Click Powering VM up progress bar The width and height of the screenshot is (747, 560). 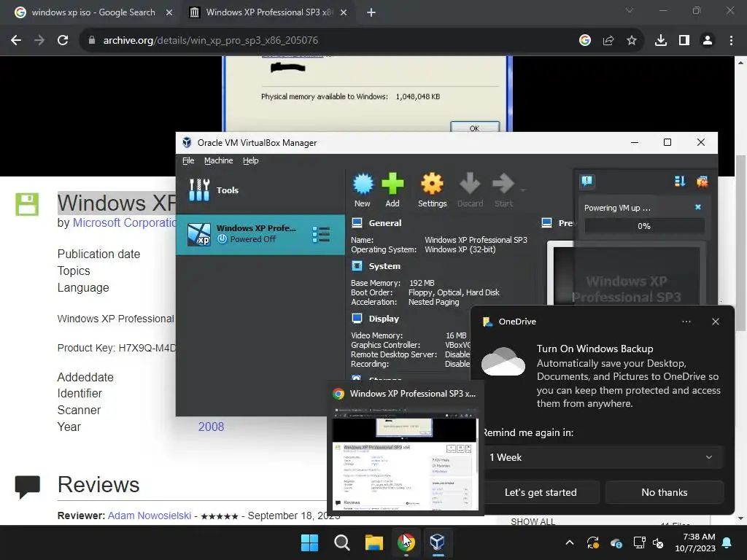click(644, 226)
